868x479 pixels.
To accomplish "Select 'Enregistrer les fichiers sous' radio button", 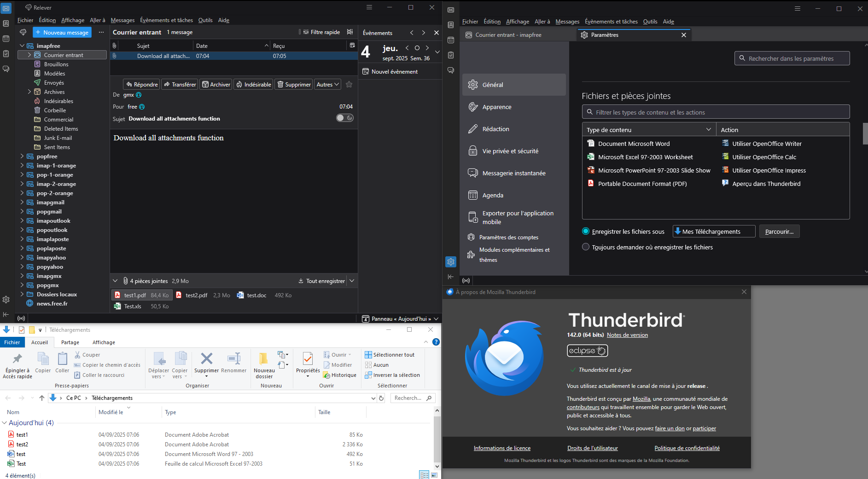I will coord(586,231).
